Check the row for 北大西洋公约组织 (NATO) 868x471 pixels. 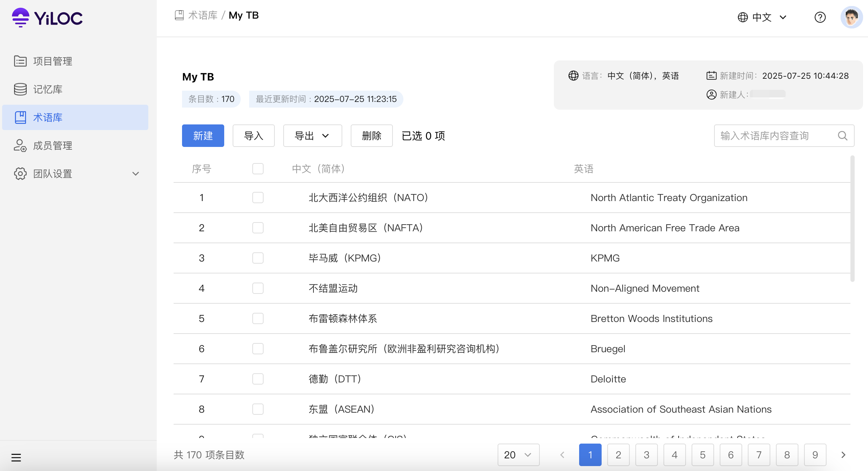(258, 198)
